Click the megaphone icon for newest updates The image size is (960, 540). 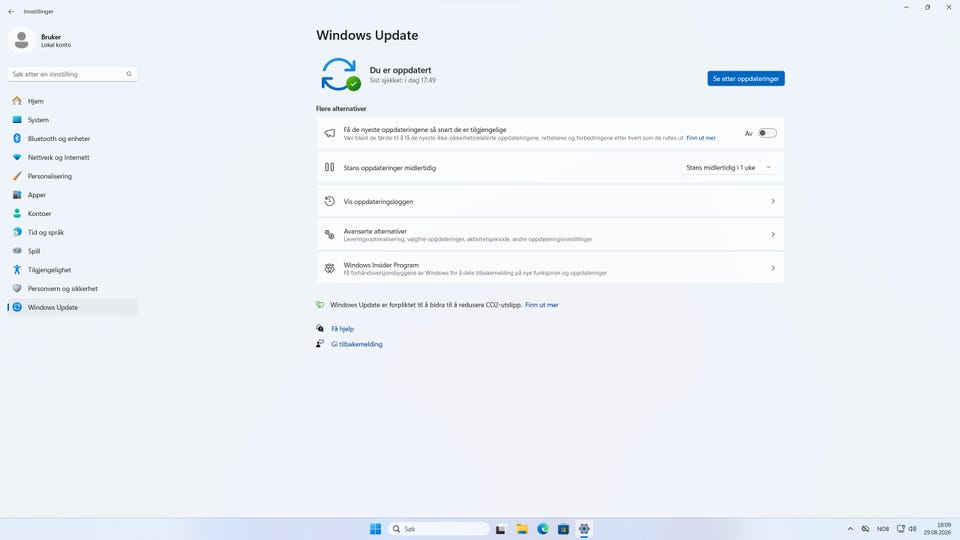click(329, 133)
